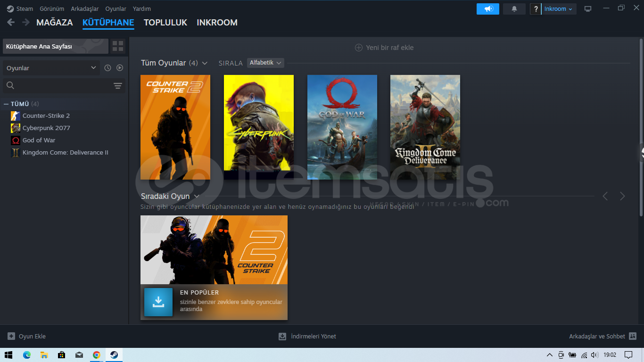Click the ready-to-play filter icon
The image size is (644, 362).
coord(120,68)
